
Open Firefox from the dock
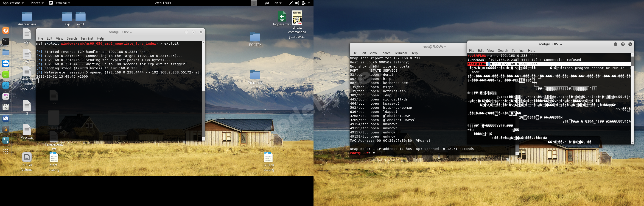pyautogui.click(x=6, y=30)
